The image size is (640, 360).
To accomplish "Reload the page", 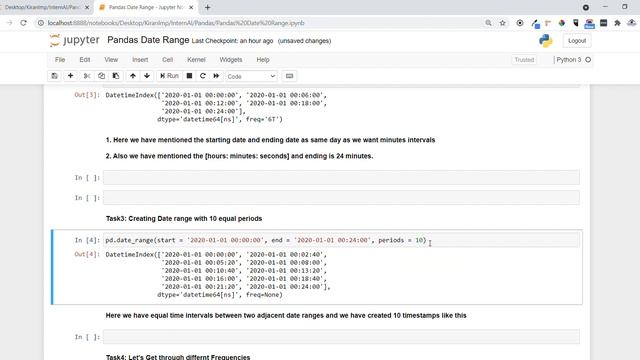I will click(24, 23).
